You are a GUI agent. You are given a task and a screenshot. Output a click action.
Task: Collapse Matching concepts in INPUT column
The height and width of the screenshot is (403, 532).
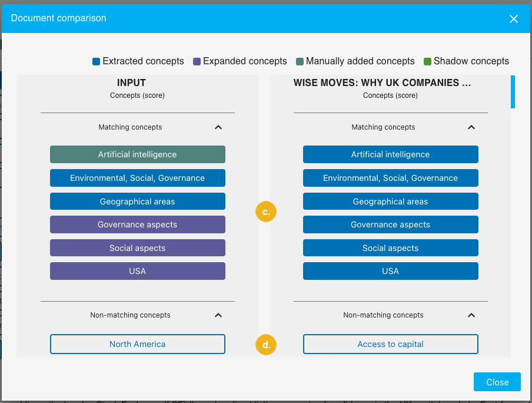(218, 127)
